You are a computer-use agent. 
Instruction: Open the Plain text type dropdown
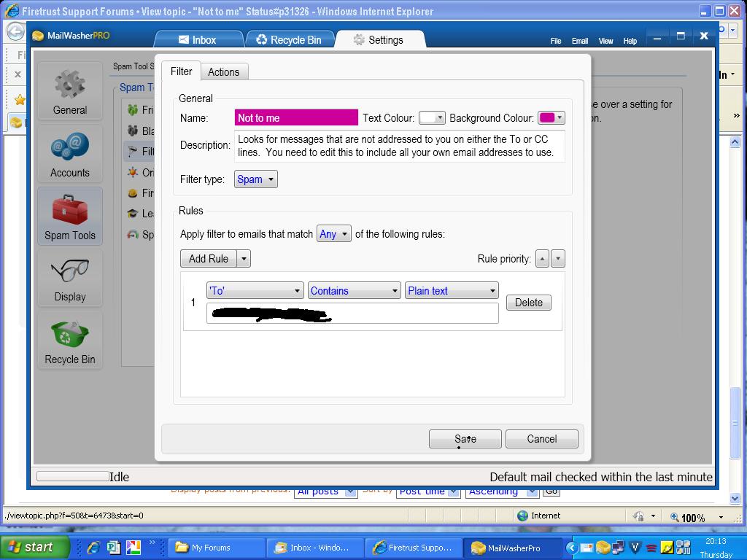click(x=452, y=290)
